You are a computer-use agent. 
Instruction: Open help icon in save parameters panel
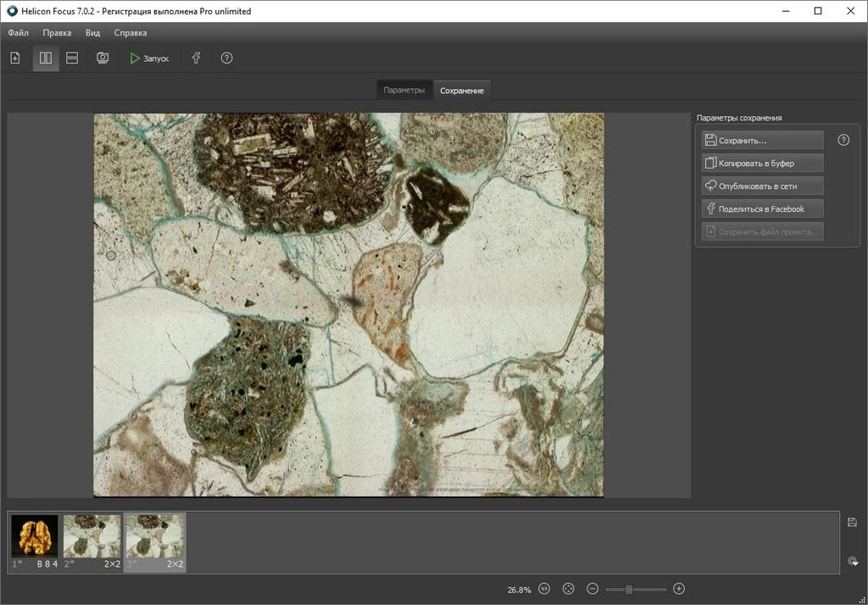843,140
